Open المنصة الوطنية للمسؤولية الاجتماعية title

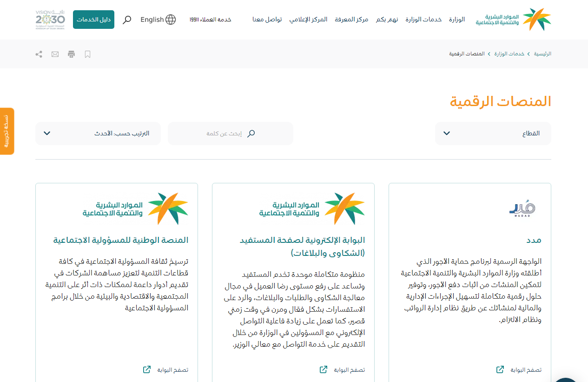point(121,240)
